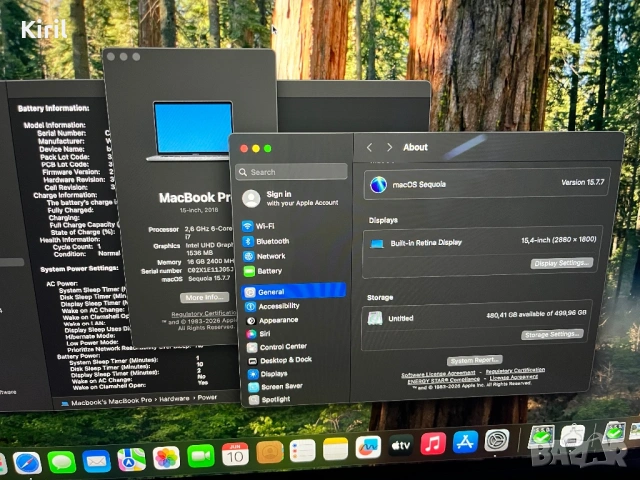Select Displays in the settings sidebar
This screenshot has width=640, height=480.
268,373
